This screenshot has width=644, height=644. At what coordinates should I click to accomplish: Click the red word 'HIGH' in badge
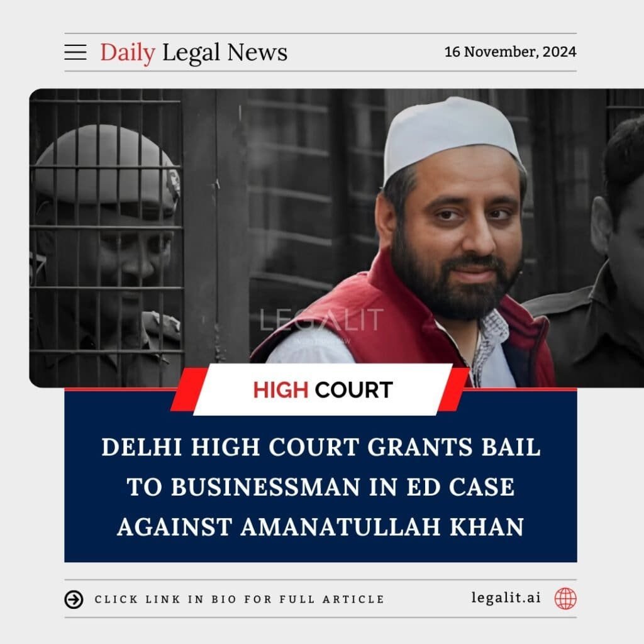pyautogui.click(x=280, y=390)
